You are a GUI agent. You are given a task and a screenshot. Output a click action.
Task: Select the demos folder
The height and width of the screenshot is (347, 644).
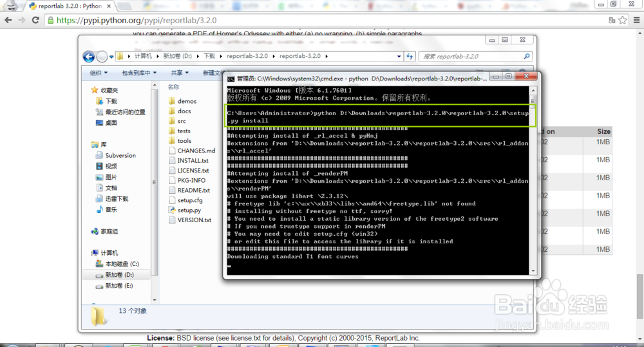click(182, 101)
